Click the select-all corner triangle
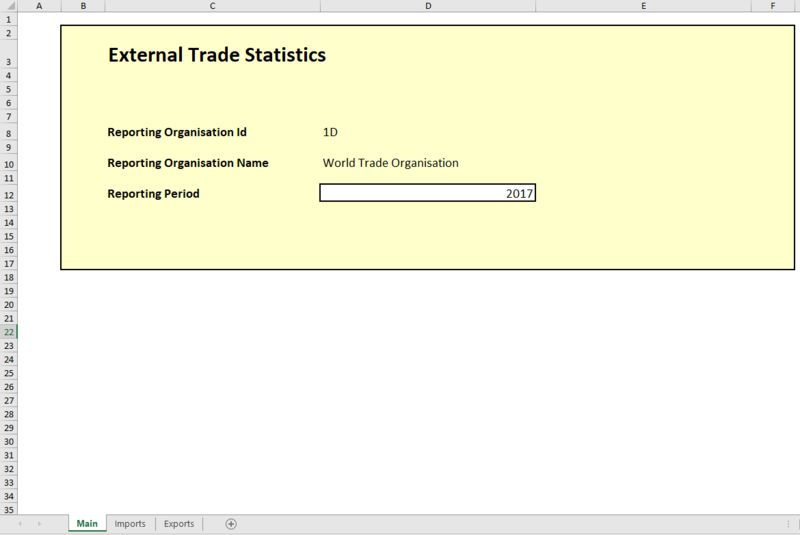800x535 pixels. pos(10,6)
